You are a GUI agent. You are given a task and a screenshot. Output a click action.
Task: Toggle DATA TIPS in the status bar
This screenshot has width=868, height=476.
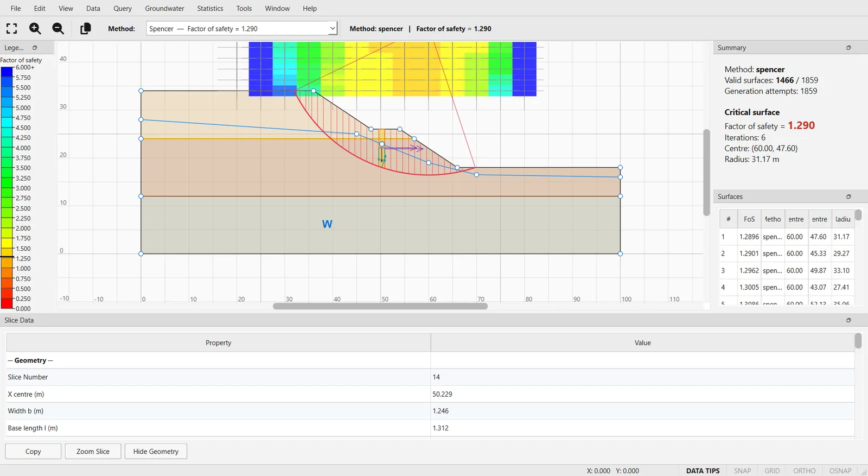[703, 471]
